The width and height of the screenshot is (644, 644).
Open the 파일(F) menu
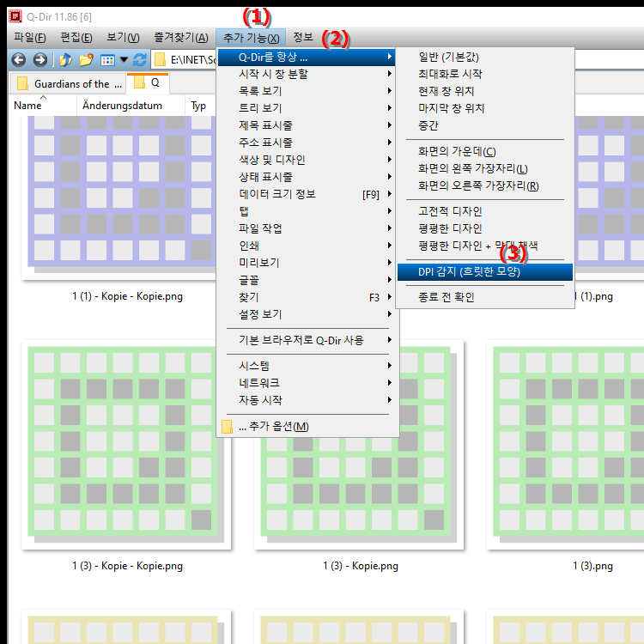coord(29,38)
